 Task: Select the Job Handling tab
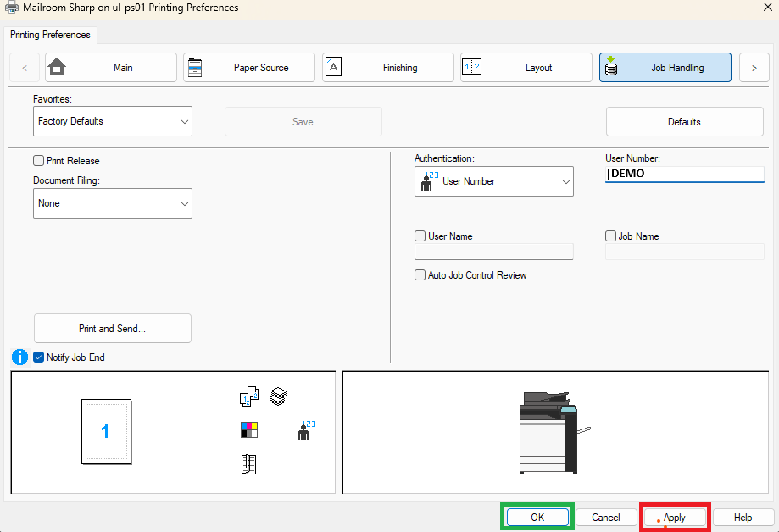tap(665, 68)
